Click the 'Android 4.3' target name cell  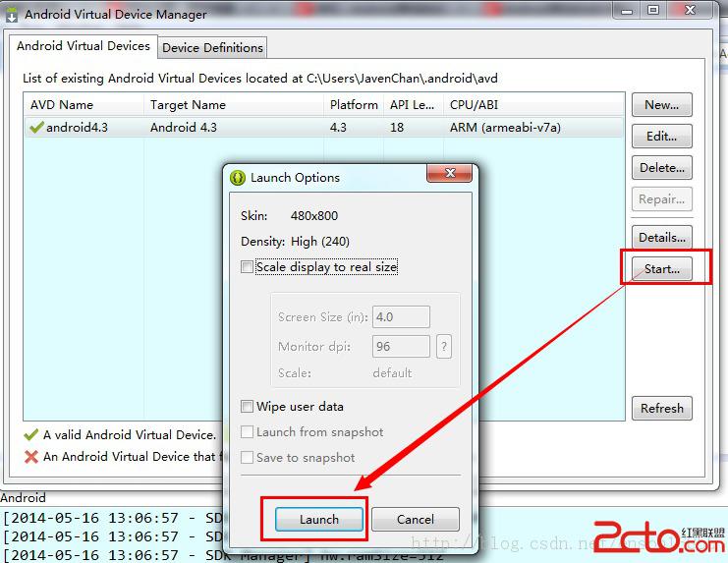coord(184,127)
